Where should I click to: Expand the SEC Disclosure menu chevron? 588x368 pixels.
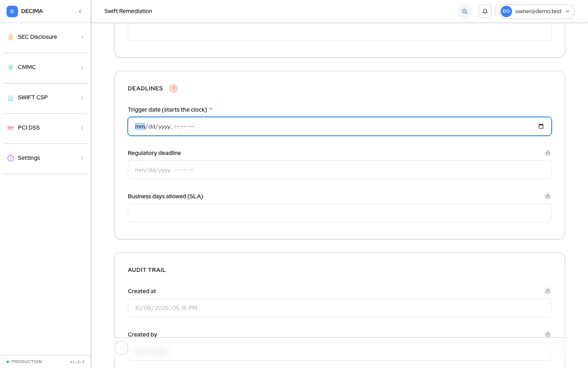(x=82, y=37)
